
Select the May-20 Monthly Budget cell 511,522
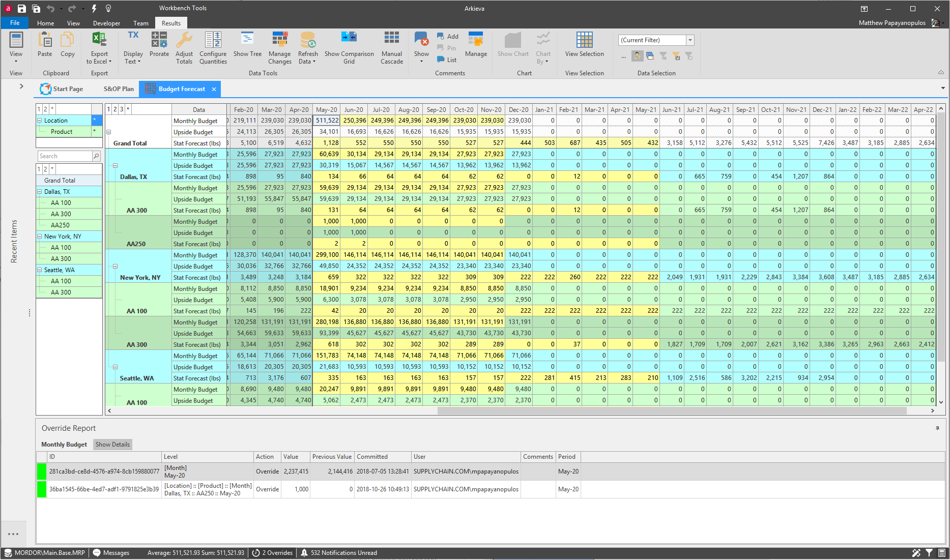(x=326, y=121)
